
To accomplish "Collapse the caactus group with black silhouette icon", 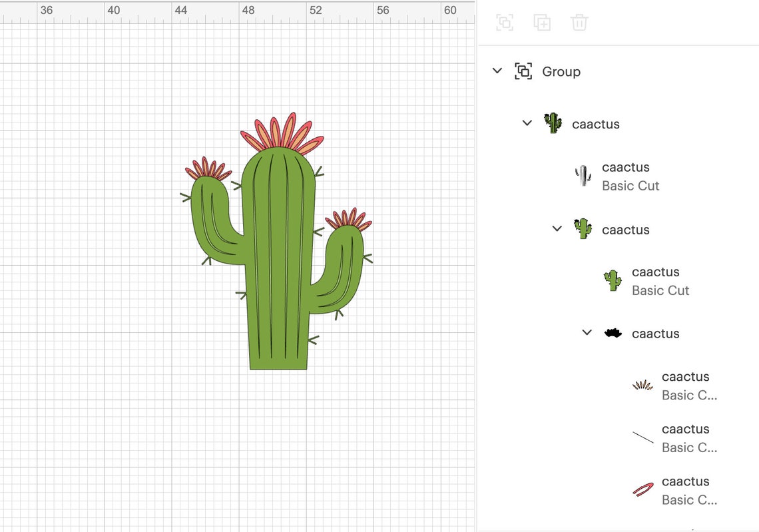I will click(x=587, y=332).
